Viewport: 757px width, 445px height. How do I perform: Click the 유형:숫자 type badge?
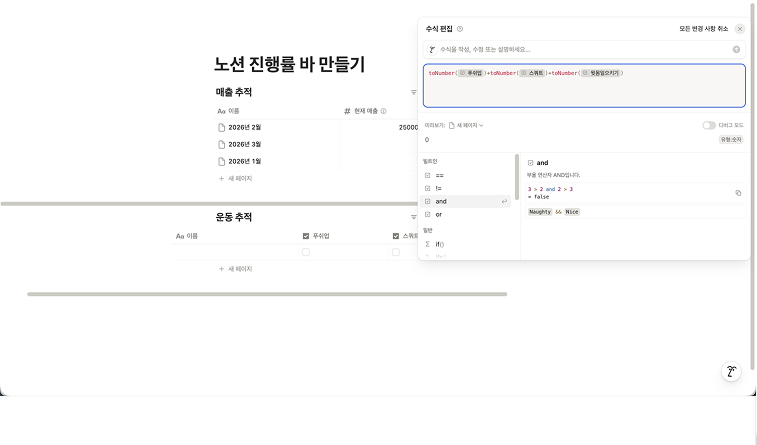(731, 139)
